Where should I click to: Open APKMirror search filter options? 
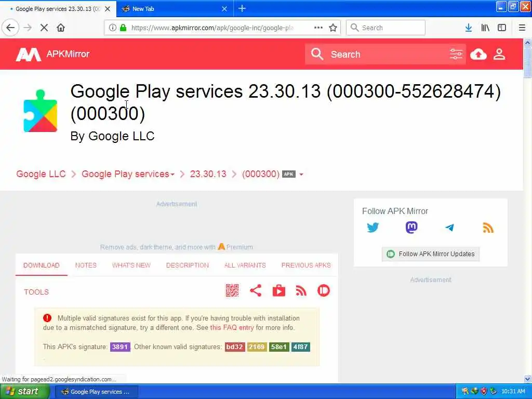click(x=456, y=54)
